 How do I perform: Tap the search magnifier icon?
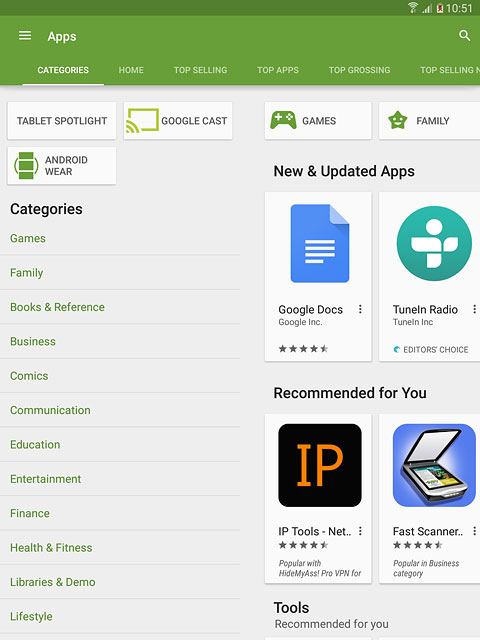pyautogui.click(x=464, y=36)
